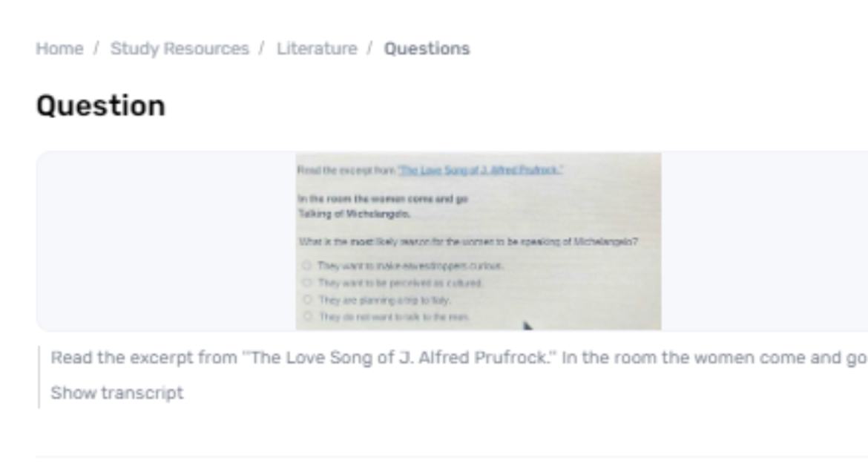Click the bold 'Question' heading

point(101,105)
